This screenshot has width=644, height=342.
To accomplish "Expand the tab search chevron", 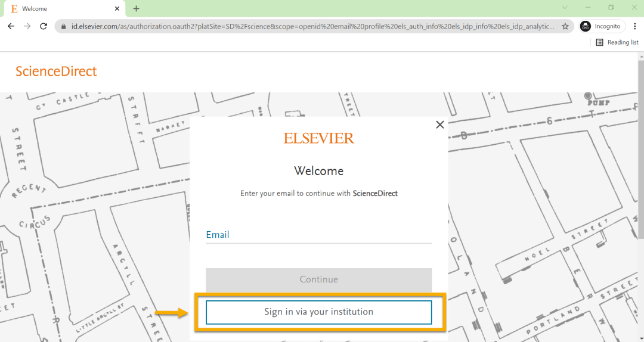I will (x=565, y=8).
